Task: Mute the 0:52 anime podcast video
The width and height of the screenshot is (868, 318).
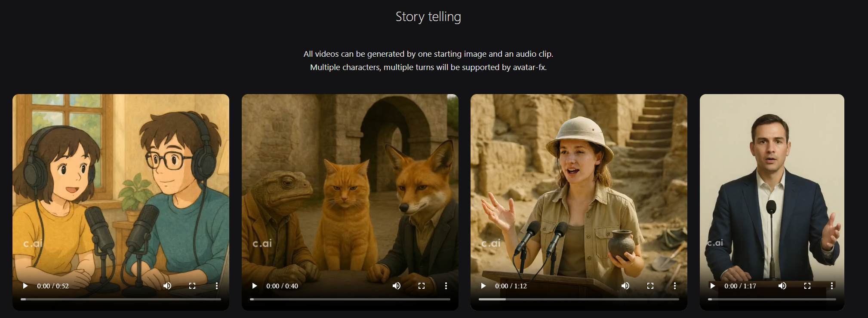Action: pos(167,286)
